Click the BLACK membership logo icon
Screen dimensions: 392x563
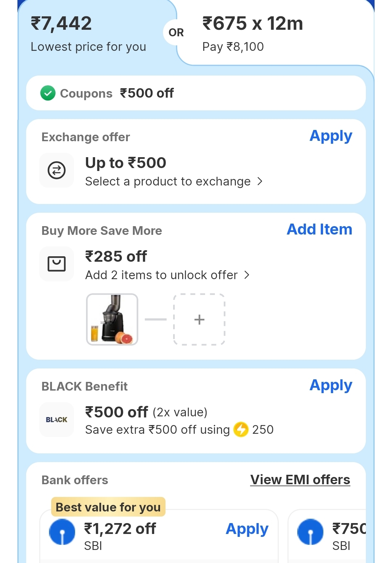[x=57, y=420]
